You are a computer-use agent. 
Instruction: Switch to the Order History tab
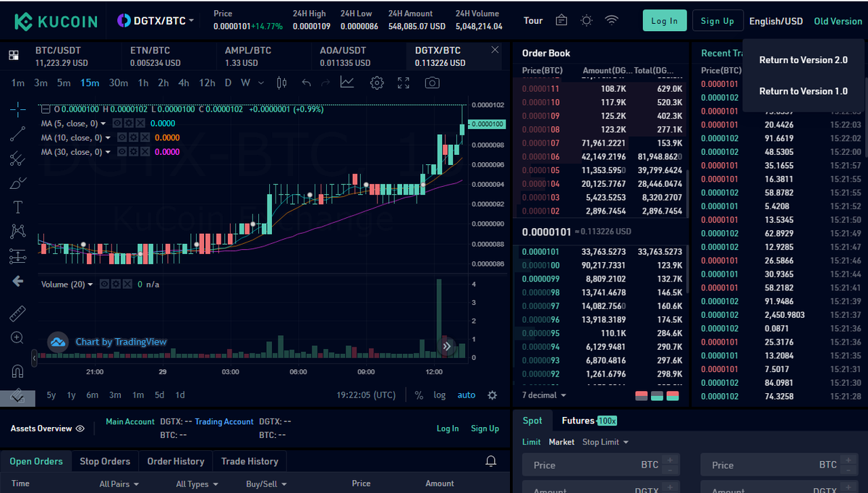(176, 461)
